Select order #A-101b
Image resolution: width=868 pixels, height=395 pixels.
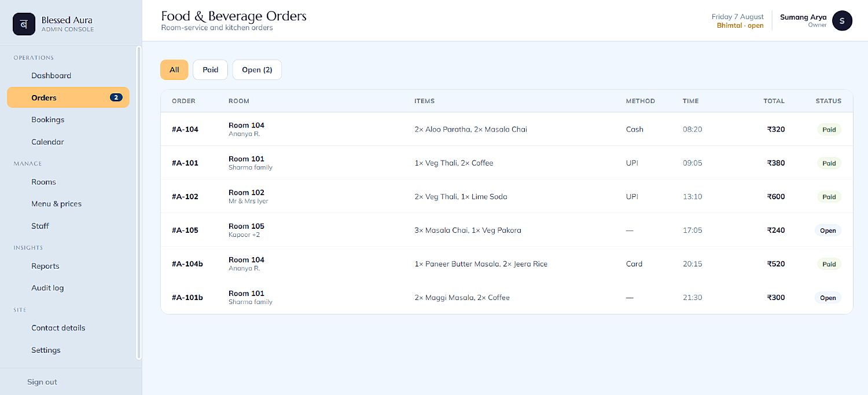pyautogui.click(x=187, y=298)
